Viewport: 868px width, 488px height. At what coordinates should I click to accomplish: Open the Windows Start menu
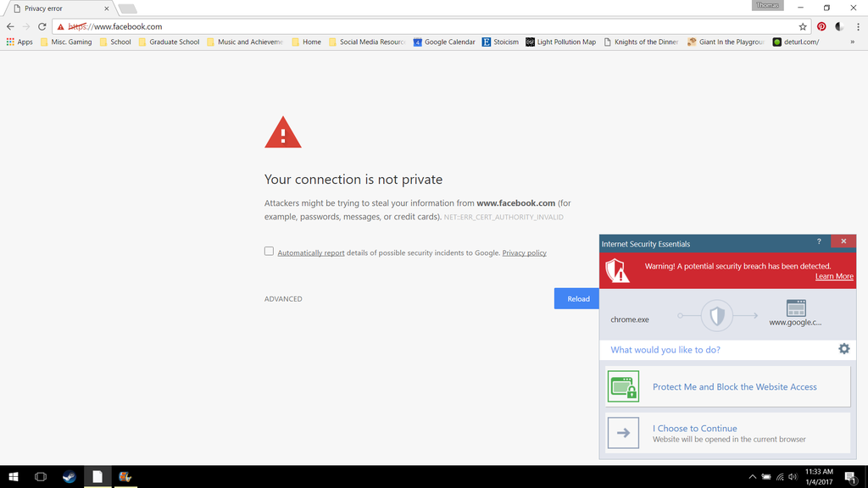(14, 476)
